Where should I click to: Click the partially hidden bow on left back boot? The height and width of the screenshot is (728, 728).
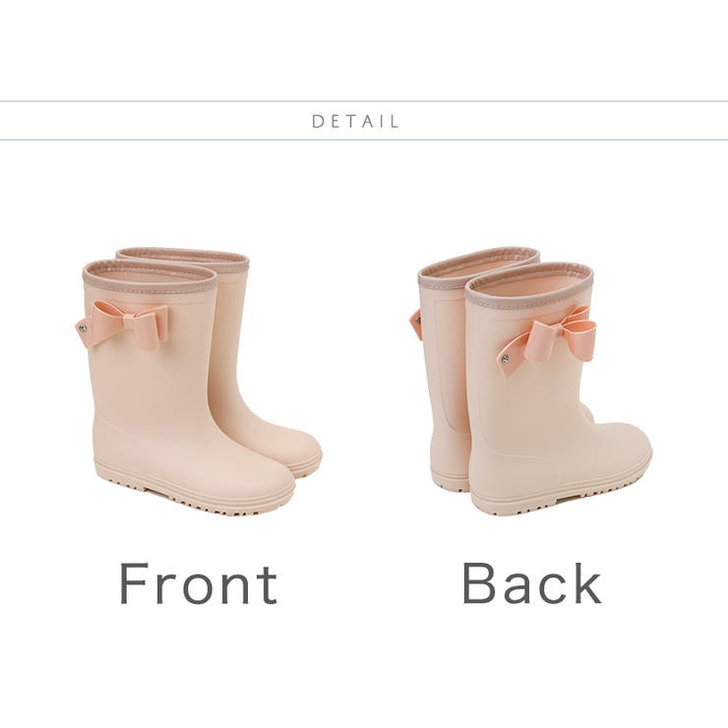[x=415, y=324]
